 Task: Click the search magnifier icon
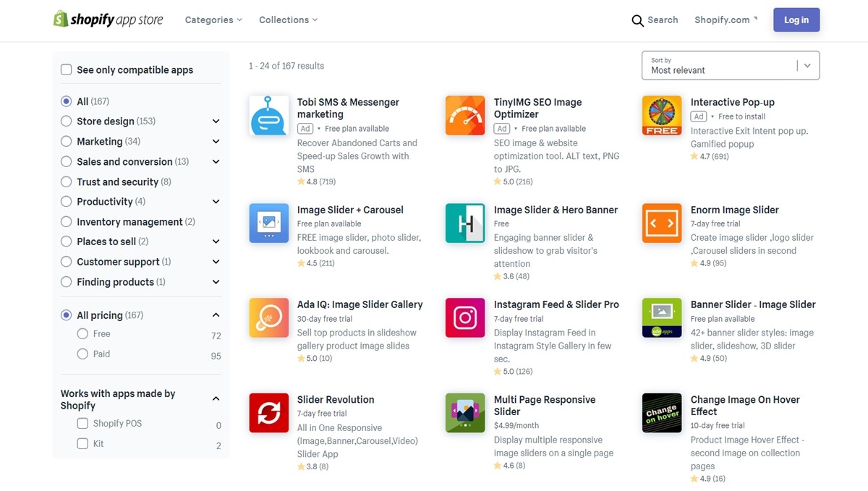coord(637,20)
